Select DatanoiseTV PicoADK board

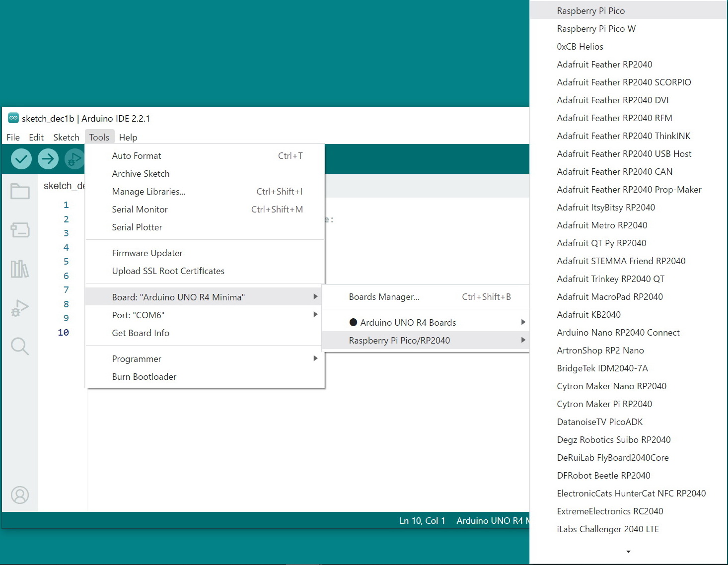click(628, 422)
